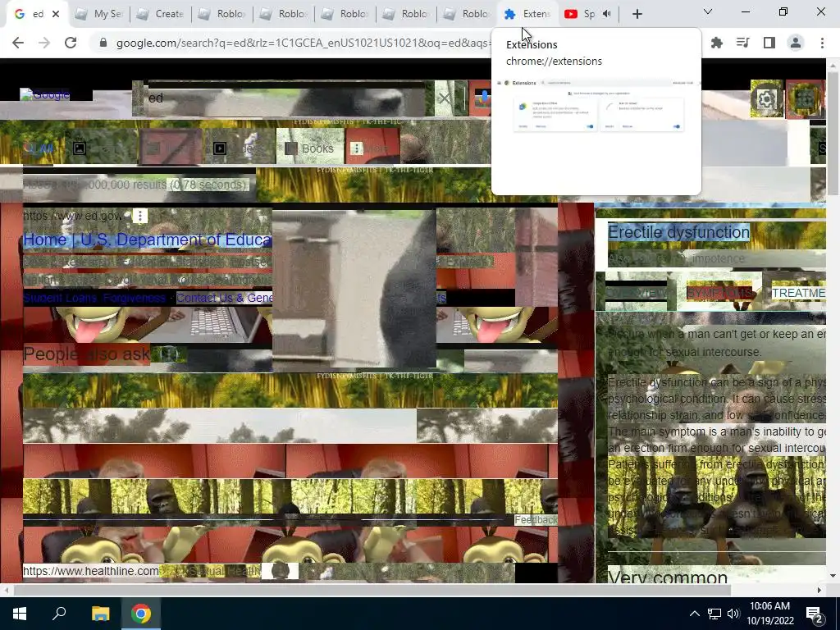The width and height of the screenshot is (840, 630).
Task: Click the Chrome icon in taskbar
Action: [141, 614]
